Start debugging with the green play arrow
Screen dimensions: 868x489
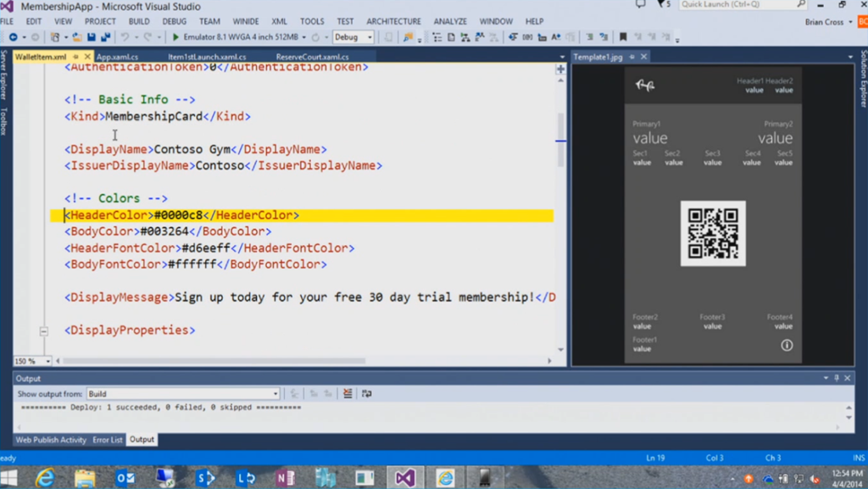point(175,37)
